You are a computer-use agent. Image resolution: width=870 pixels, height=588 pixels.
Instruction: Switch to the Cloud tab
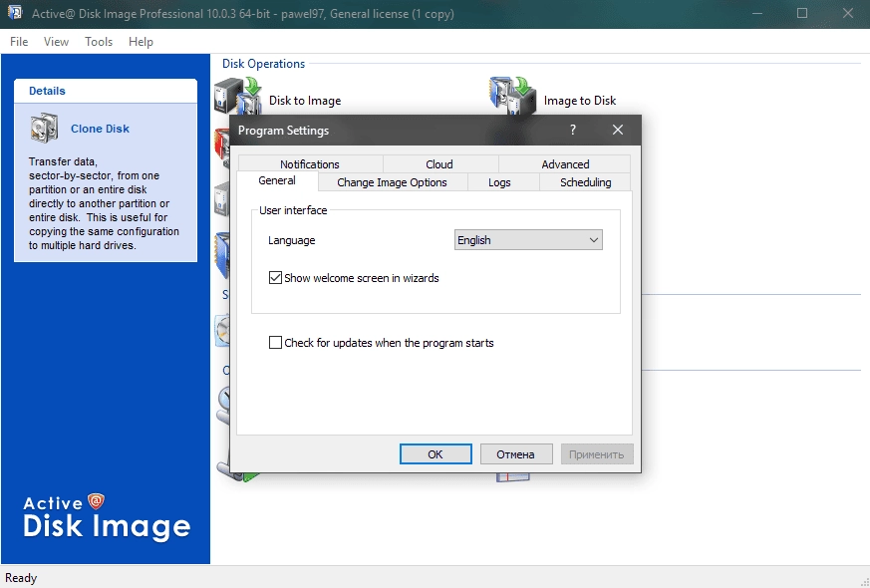439,164
